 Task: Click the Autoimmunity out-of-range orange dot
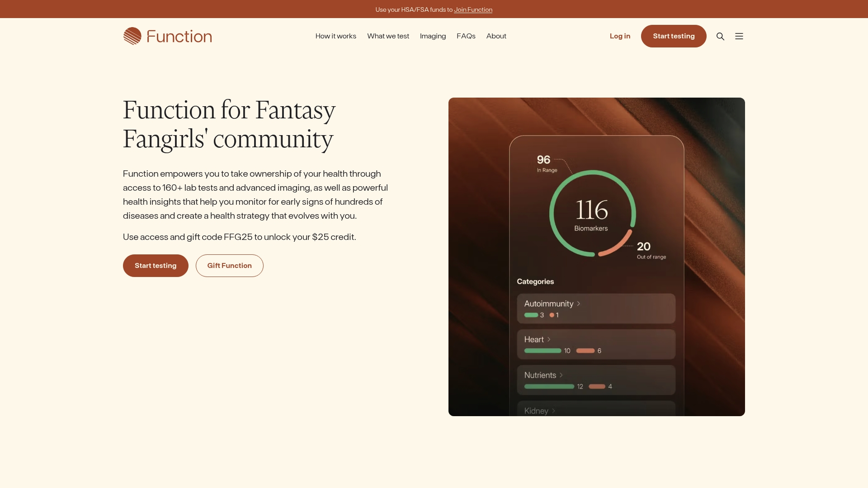click(x=552, y=315)
